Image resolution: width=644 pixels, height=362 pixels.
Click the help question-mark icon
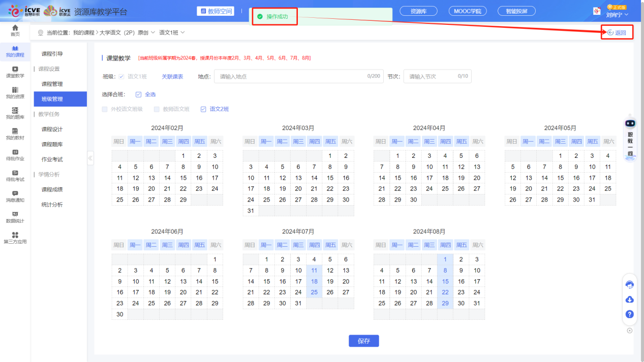pos(629,314)
